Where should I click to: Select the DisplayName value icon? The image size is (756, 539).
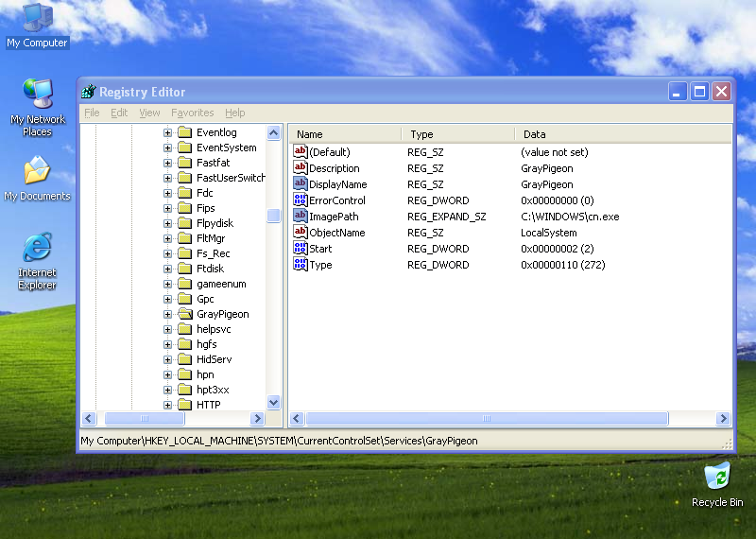300,183
